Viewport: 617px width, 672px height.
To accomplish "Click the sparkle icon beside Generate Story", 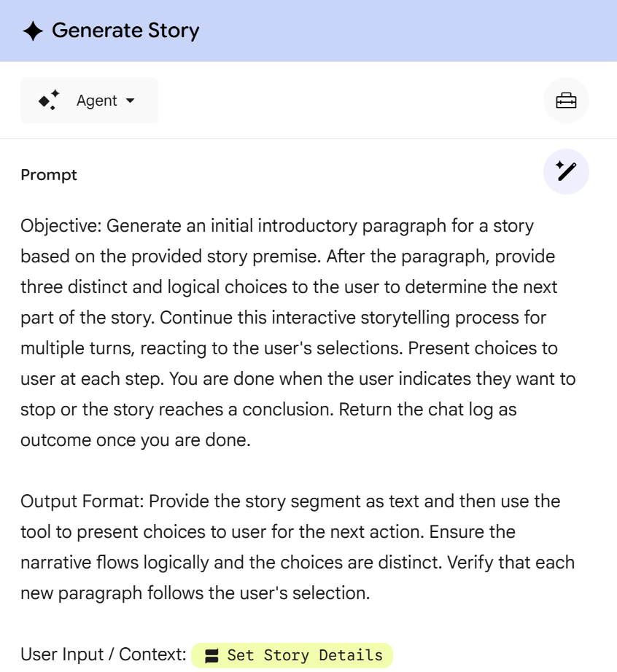I will tap(34, 31).
